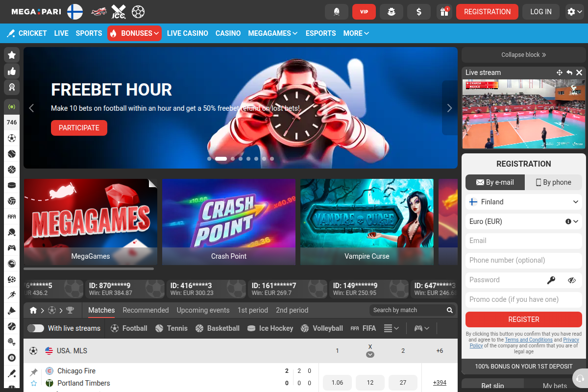Toggle With live streams switch
Viewport: 588px width, 392px height.
pyautogui.click(x=36, y=328)
